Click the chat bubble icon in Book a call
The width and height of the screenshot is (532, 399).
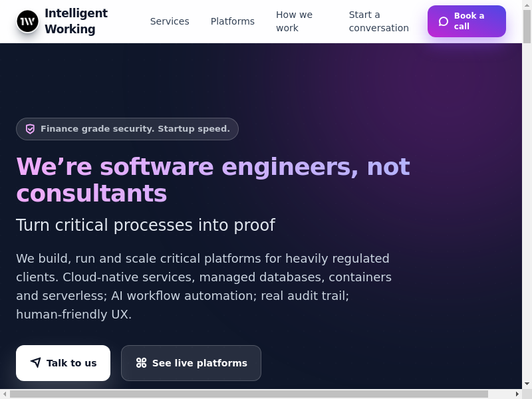click(444, 21)
